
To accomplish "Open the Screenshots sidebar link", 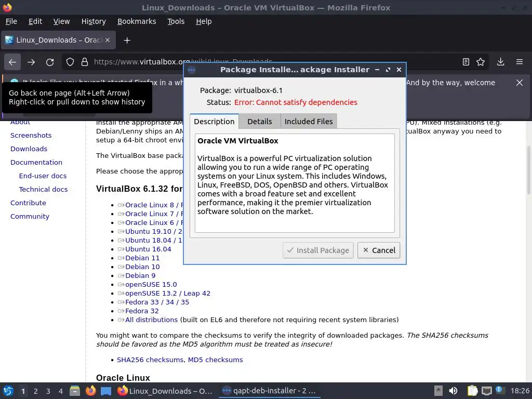I will point(31,135).
